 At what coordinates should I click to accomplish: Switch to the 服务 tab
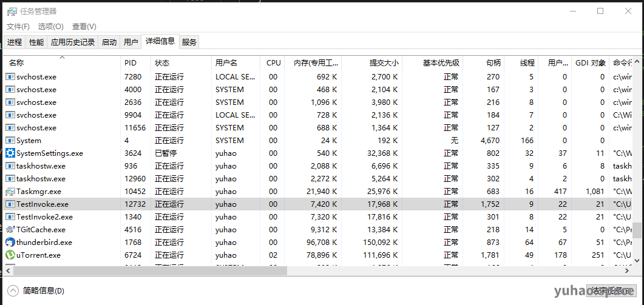(x=189, y=42)
